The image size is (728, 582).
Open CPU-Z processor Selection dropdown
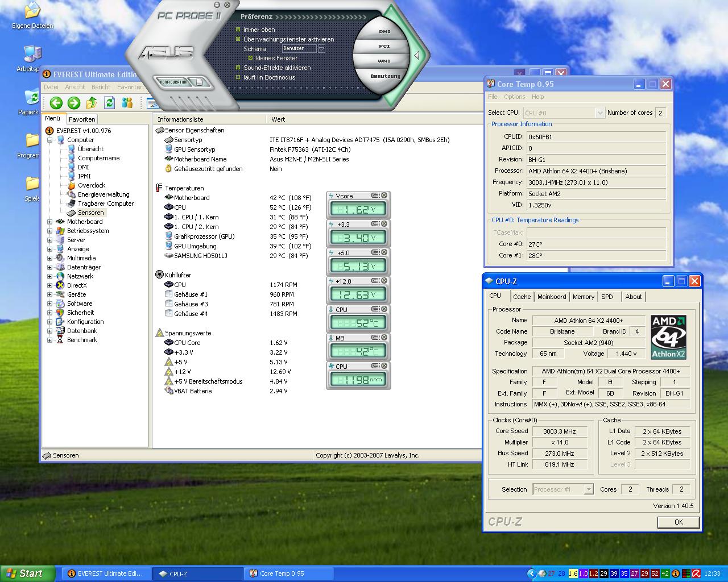(589, 489)
